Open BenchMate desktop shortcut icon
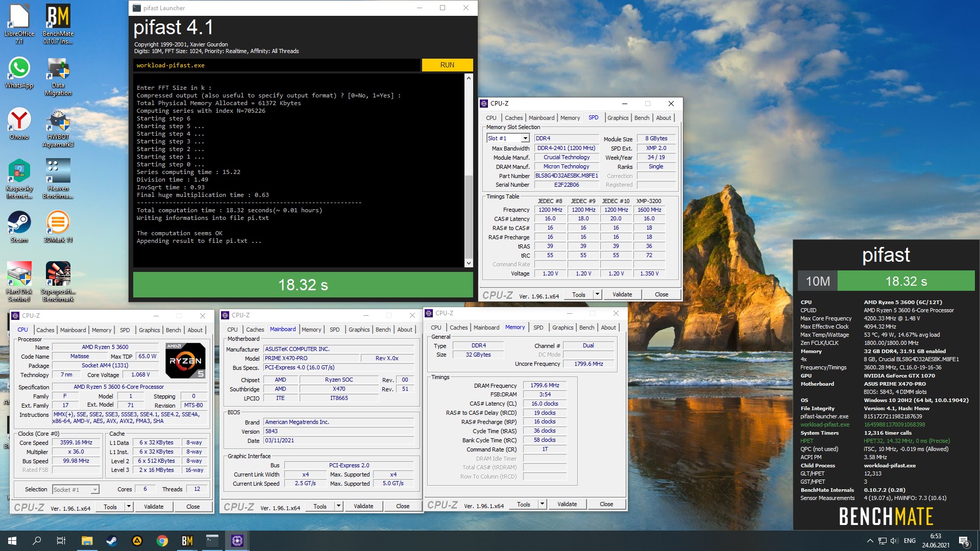This screenshot has height=551, width=980. click(x=58, y=23)
